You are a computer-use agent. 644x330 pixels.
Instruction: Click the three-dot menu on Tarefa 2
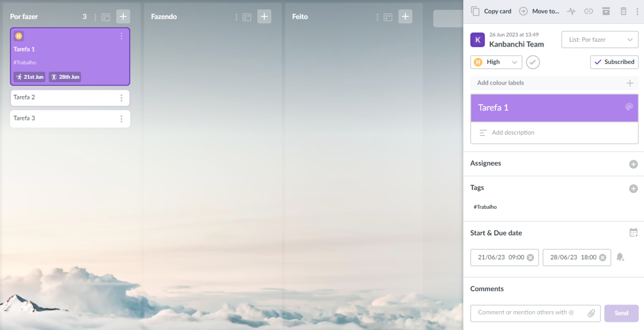tap(122, 97)
